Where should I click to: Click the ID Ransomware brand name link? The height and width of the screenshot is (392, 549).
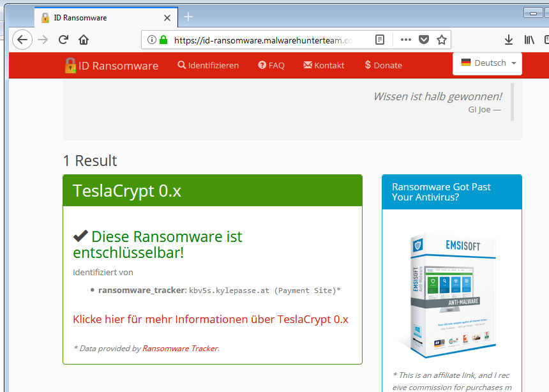tap(118, 66)
